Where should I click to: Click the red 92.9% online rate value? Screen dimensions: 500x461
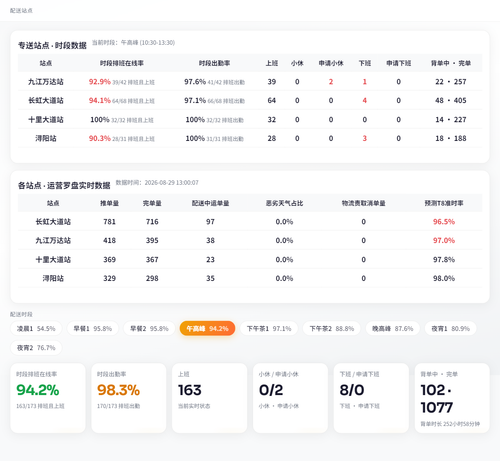99,82
